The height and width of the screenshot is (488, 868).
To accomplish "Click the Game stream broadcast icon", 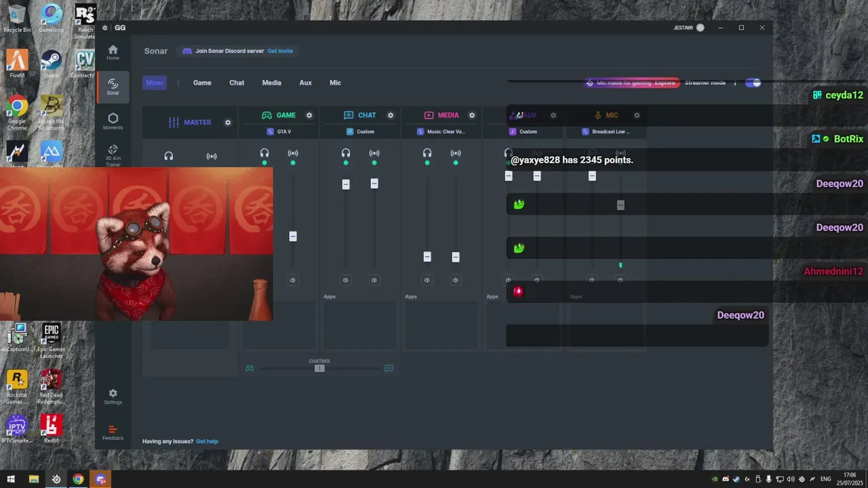I will (x=293, y=153).
